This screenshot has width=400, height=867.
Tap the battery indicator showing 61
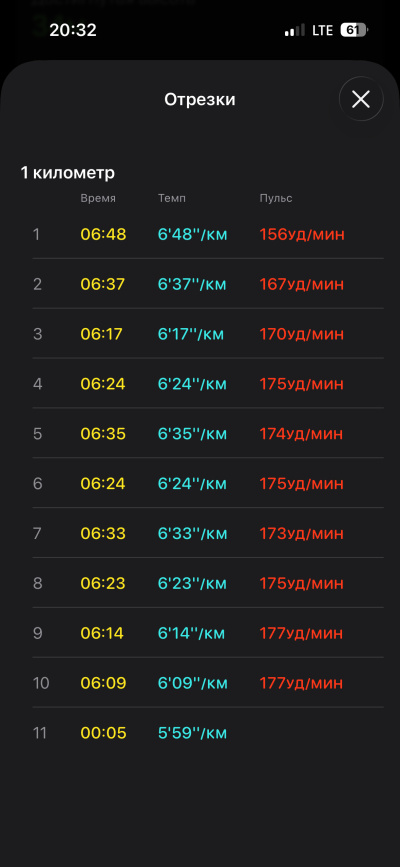tap(354, 30)
